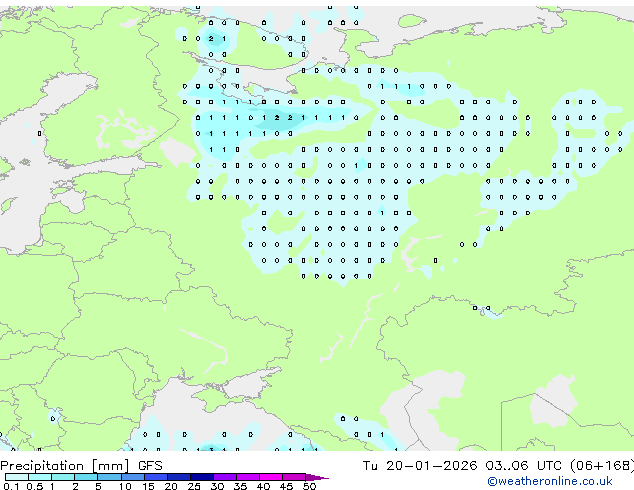
Task: Click the 0.5–1 mm legend color segment
Action: click(40, 477)
